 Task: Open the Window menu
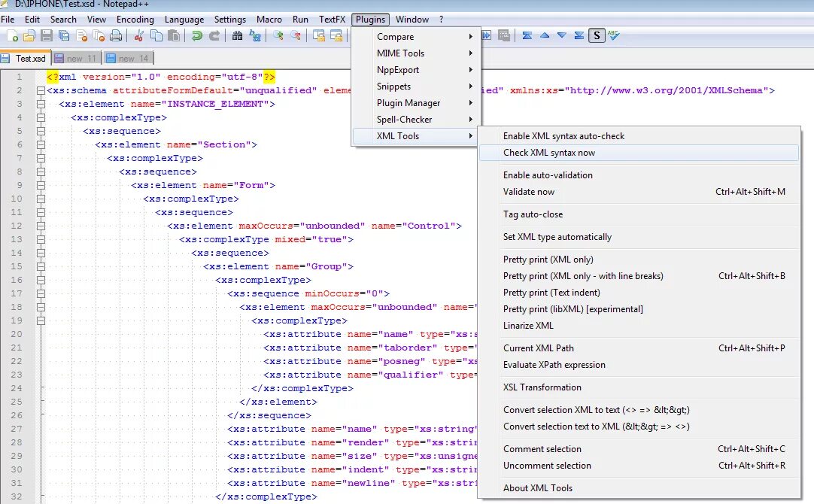[412, 20]
